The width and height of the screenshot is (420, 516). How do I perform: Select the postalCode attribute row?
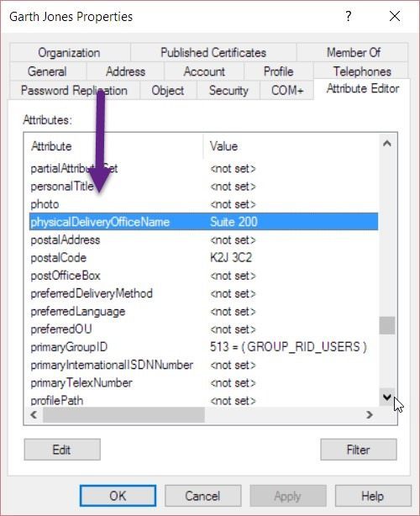point(203,258)
